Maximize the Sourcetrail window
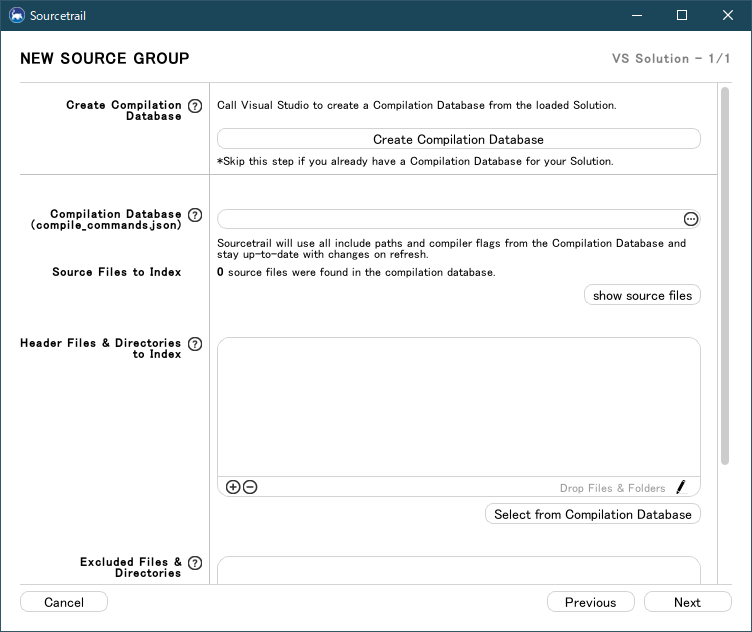752x632 pixels. [682, 15]
